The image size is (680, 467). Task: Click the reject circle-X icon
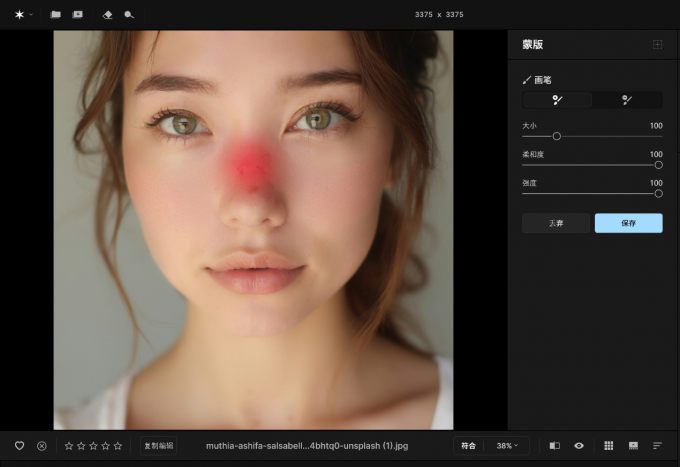click(42, 445)
